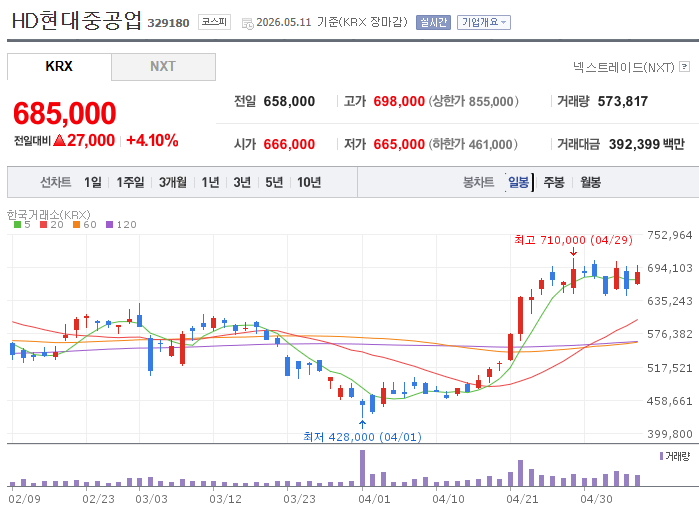The height and width of the screenshot is (510, 699).
Task: Click the 399,800 price axis label
Action: [x=670, y=434]
